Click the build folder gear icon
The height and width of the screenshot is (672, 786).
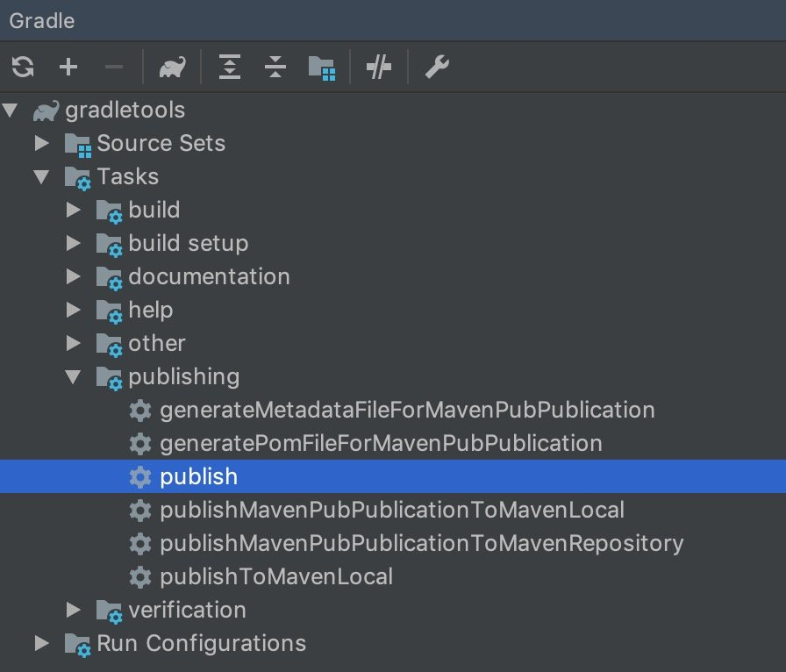pos(110,211)
